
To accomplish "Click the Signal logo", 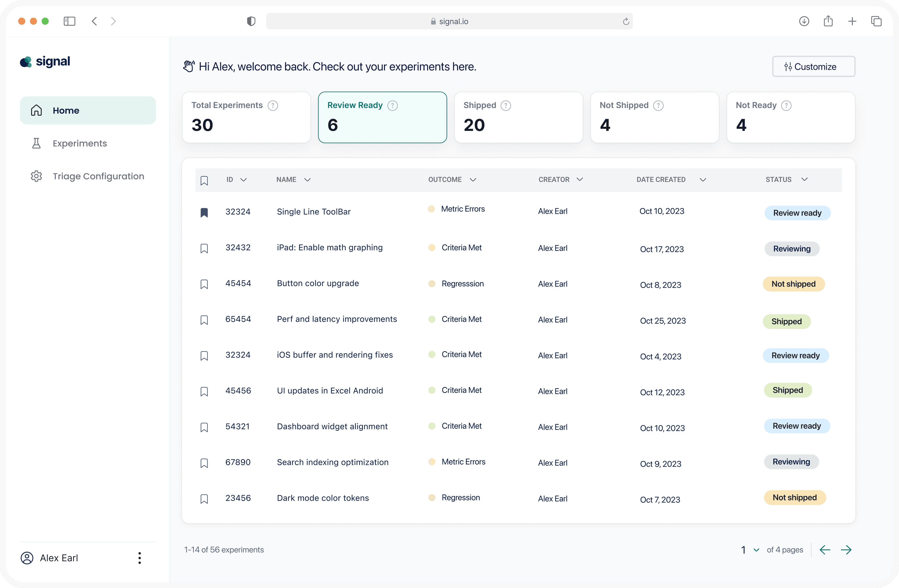I will click(x=45, y=62).
